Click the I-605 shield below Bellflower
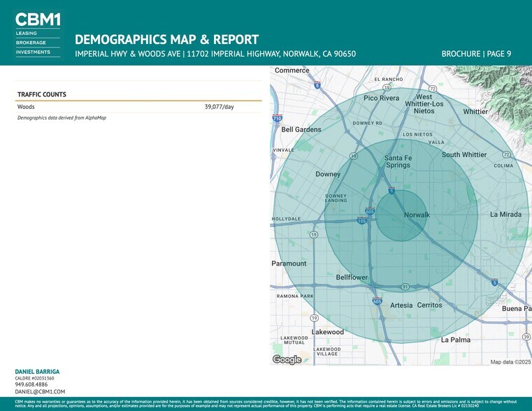This screenshot has width=532, height=411. pos(378,301)
